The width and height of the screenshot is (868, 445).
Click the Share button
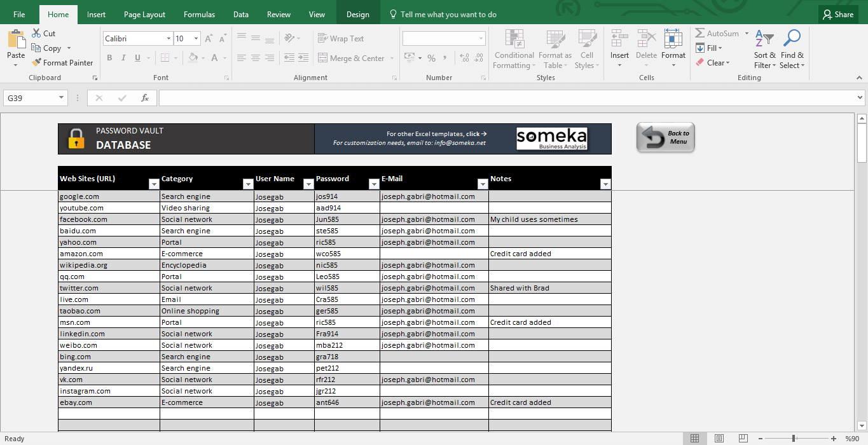pos(837,14)
